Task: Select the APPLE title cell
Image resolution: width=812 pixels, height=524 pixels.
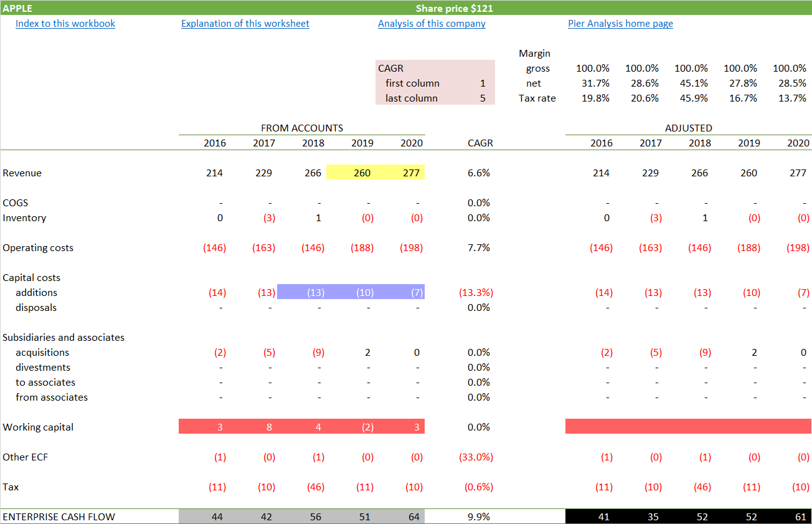Action: 17,8
